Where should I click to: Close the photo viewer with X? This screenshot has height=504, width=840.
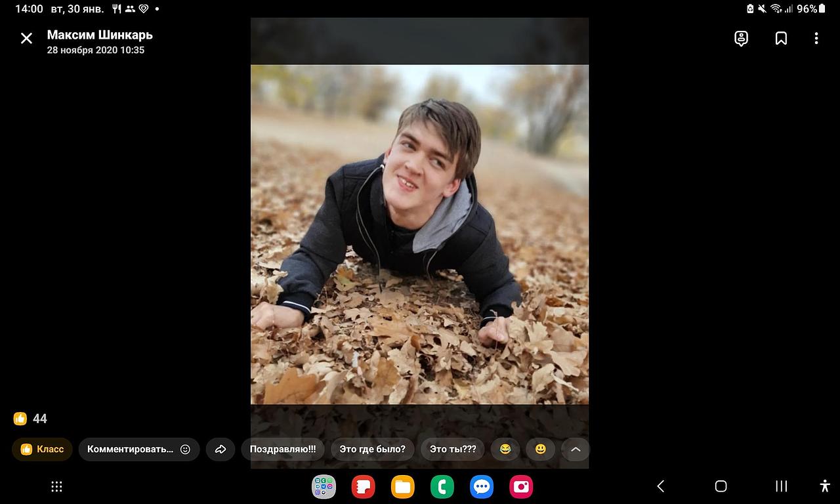(26, 39)
